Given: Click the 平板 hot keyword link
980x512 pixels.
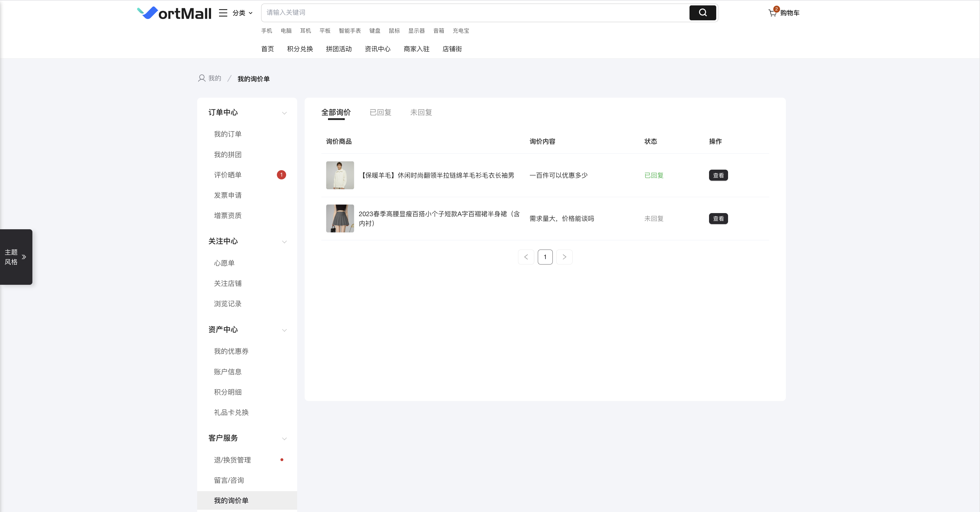Looking at the screenshot, I should click(325, 31).
